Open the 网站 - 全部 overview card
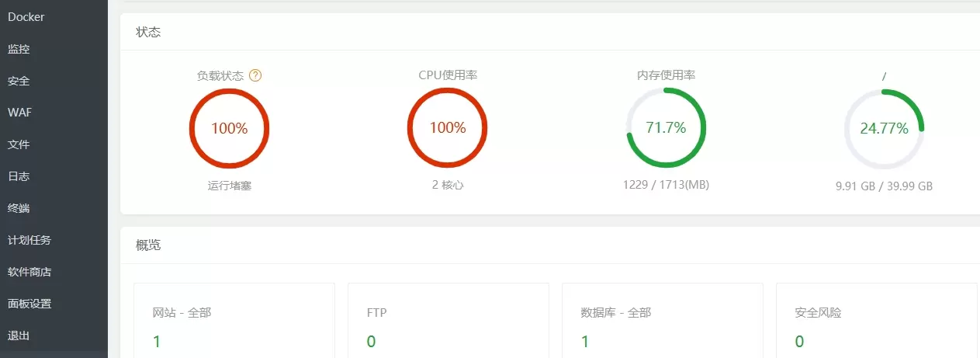980x358 pixels. [234, 320]
